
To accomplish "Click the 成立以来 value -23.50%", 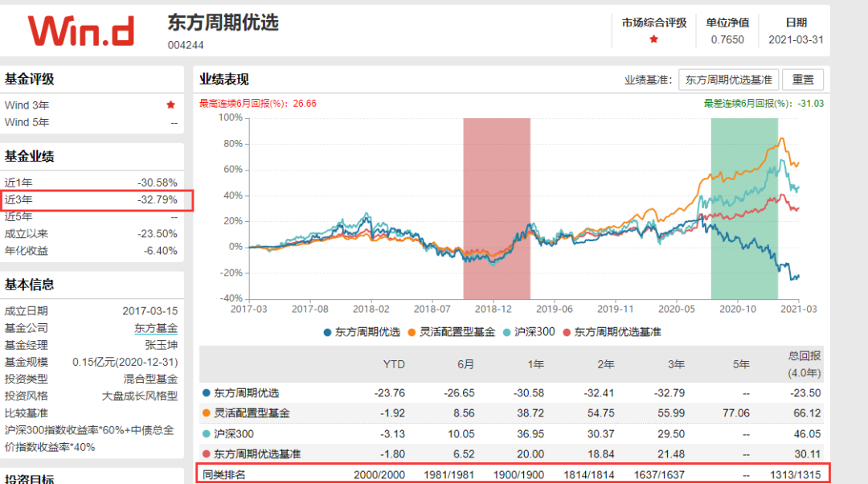I will coord(158,234).
